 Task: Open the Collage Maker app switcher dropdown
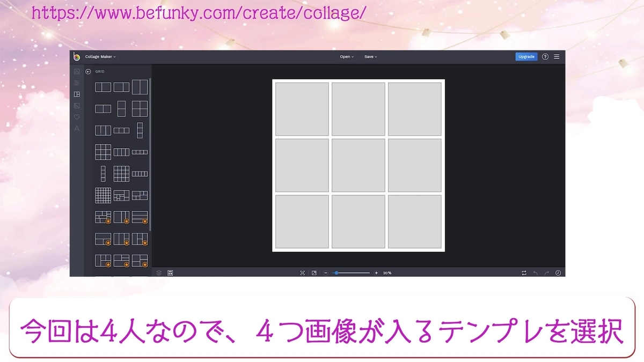(100, 56)
